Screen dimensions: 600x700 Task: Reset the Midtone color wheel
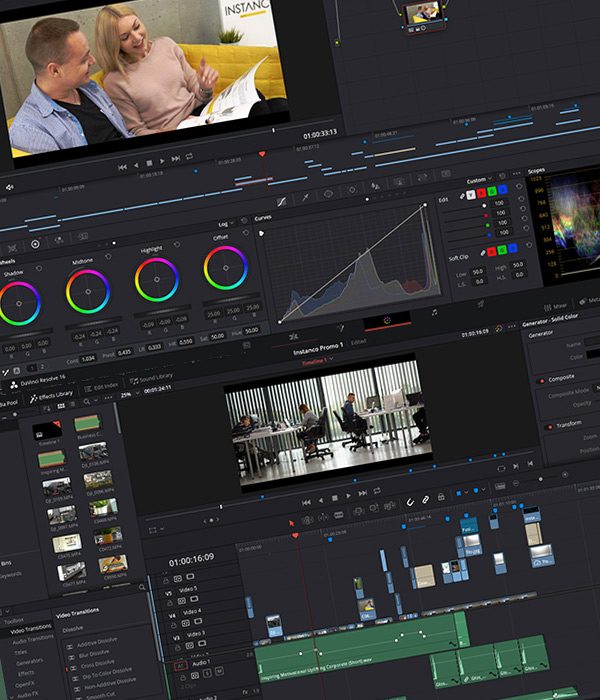pyautogui.click(x=108, y=256)
